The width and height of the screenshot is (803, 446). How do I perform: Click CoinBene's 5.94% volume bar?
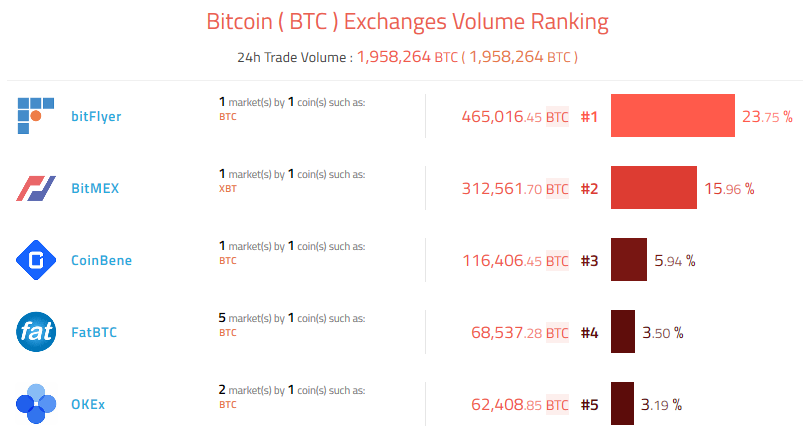(628, 260)
